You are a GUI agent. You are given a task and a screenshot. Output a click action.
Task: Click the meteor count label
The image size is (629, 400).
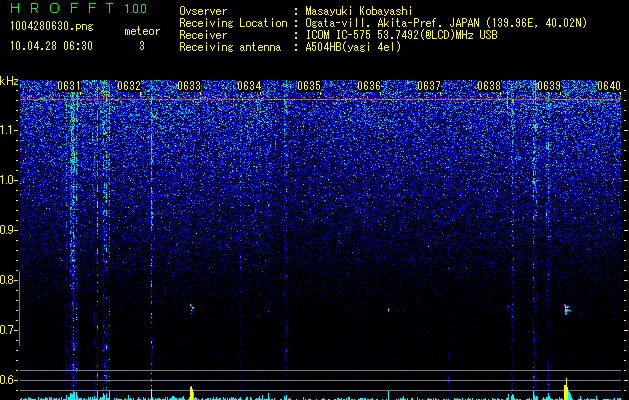142,31
